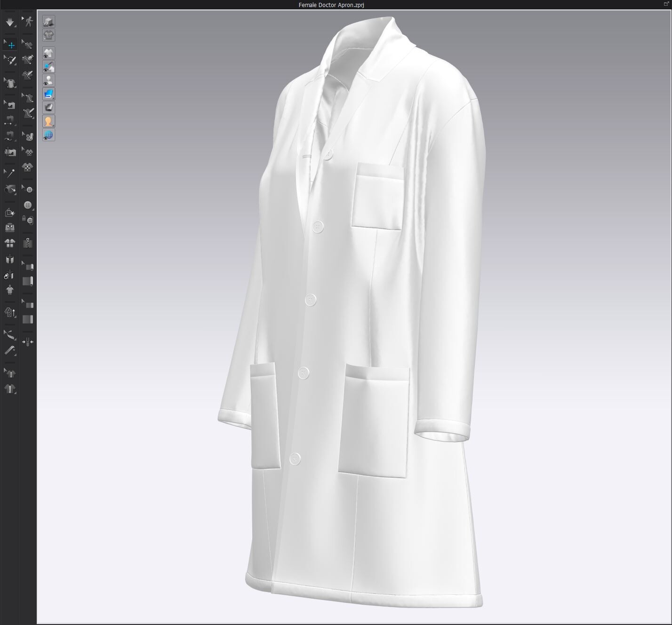Viewport: 672px width, 625px height.
Task: Toggle the wind controller visibility globe
Action: point(48,134)
